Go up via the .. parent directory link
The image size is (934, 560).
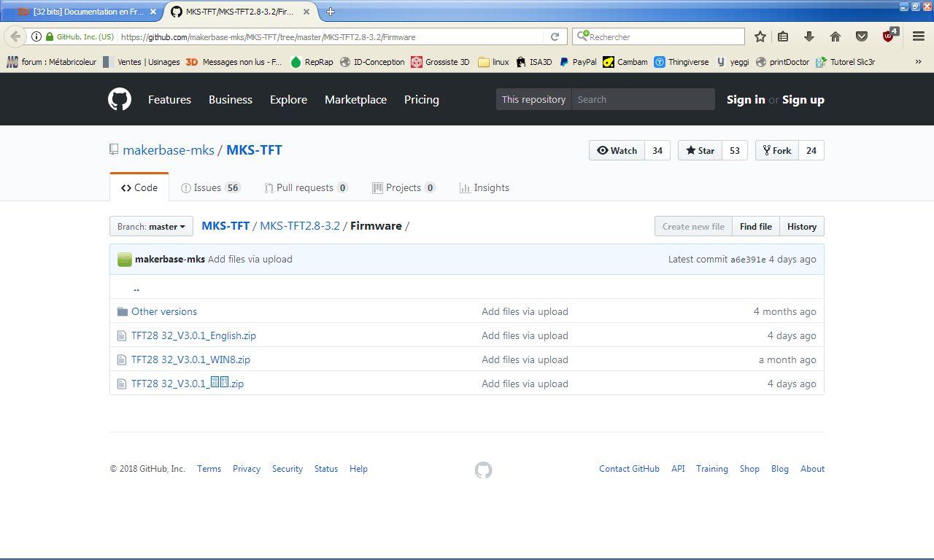tap(136, 288)
